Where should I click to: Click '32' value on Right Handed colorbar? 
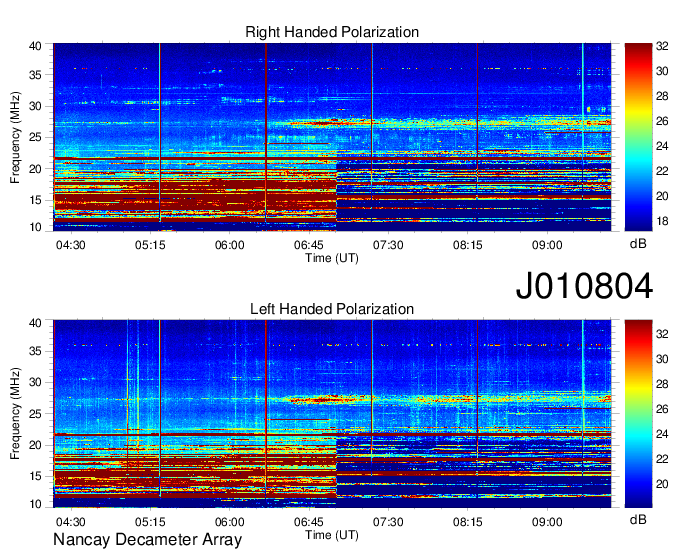coord(662,46)
